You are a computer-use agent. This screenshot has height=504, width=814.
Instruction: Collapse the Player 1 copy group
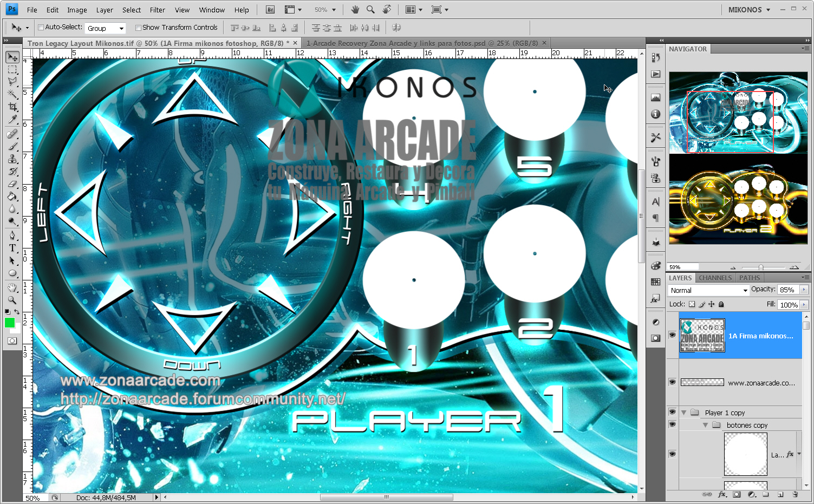coord(683,413)
